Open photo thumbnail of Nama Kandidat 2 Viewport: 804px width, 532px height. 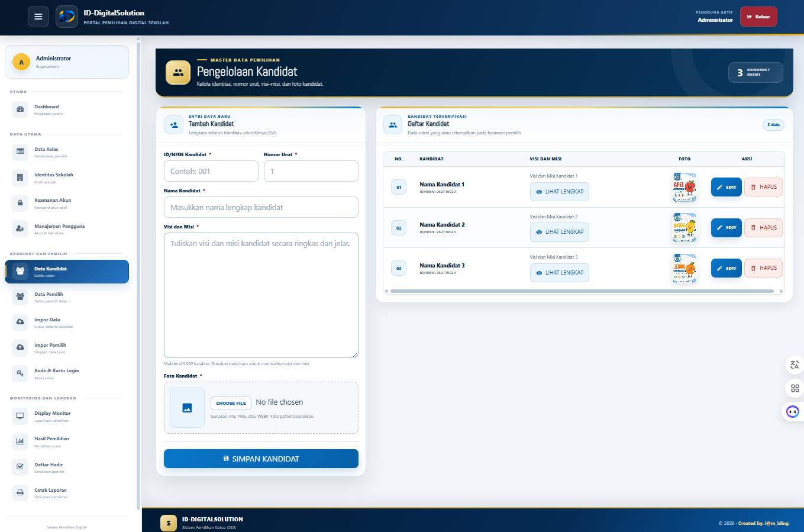[x=684, y=228]
